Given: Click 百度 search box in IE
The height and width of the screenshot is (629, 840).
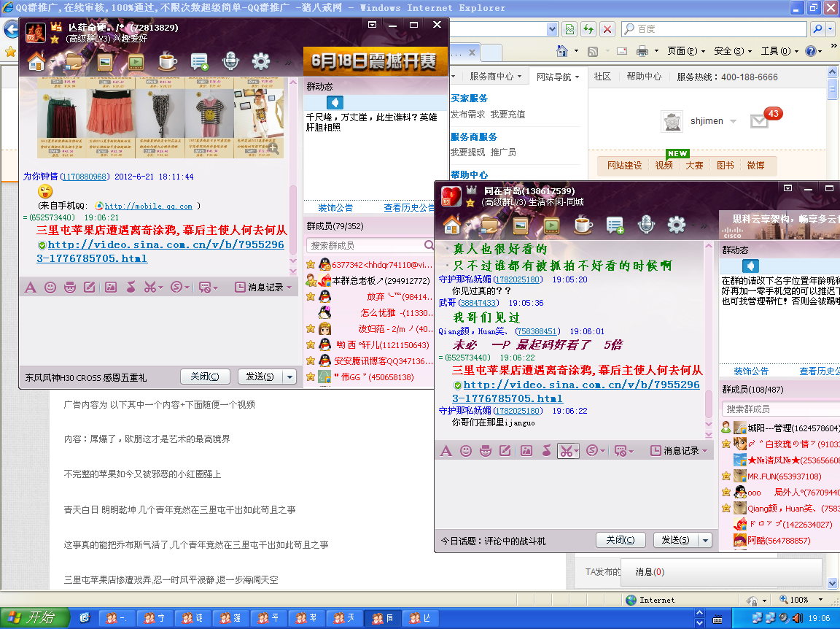Looking at the screenshot, I should pyautogui.click(x=714, y=29).
